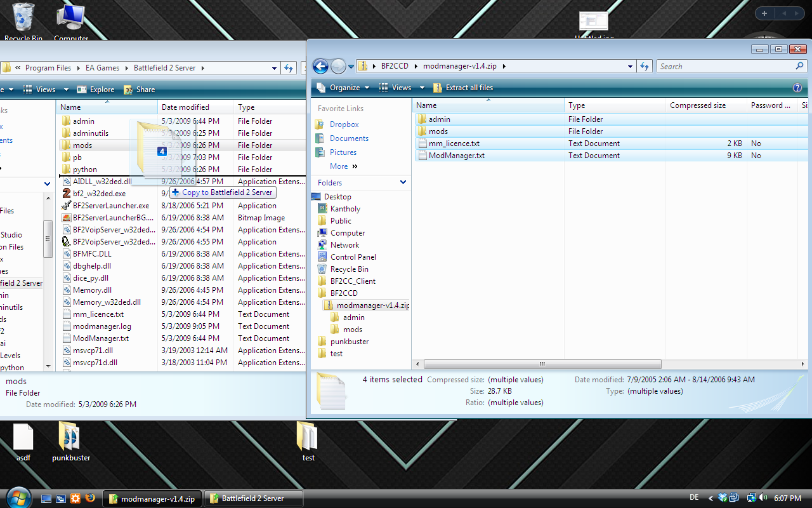Open the Computer desktop icon

tap(71, 21)
